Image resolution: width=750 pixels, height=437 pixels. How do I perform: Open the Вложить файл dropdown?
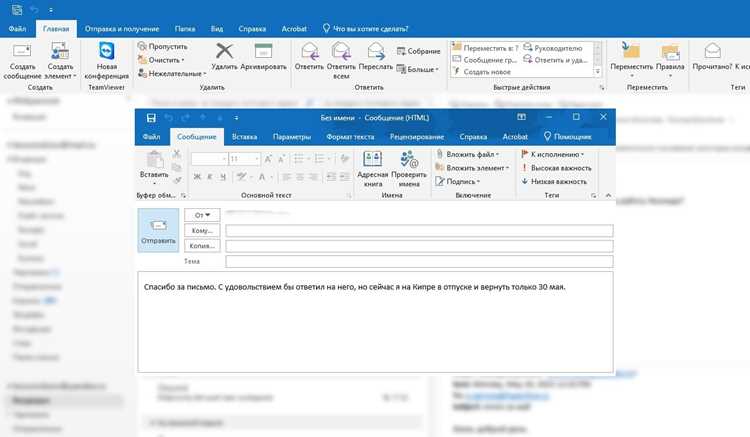(468, 154)
